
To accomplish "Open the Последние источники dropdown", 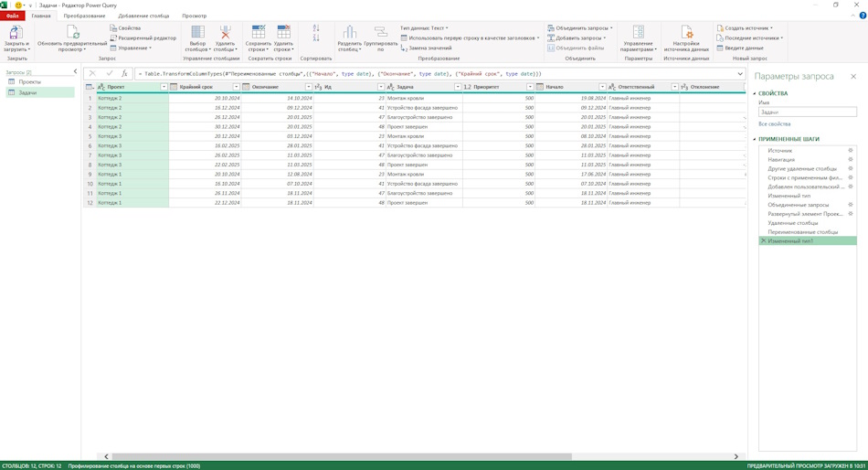I will (750, 37).
